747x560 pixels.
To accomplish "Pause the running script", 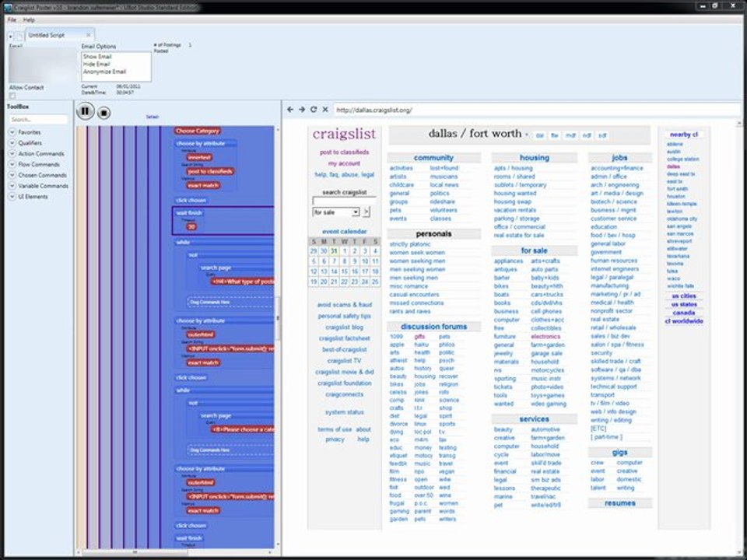I will (86, 111).
